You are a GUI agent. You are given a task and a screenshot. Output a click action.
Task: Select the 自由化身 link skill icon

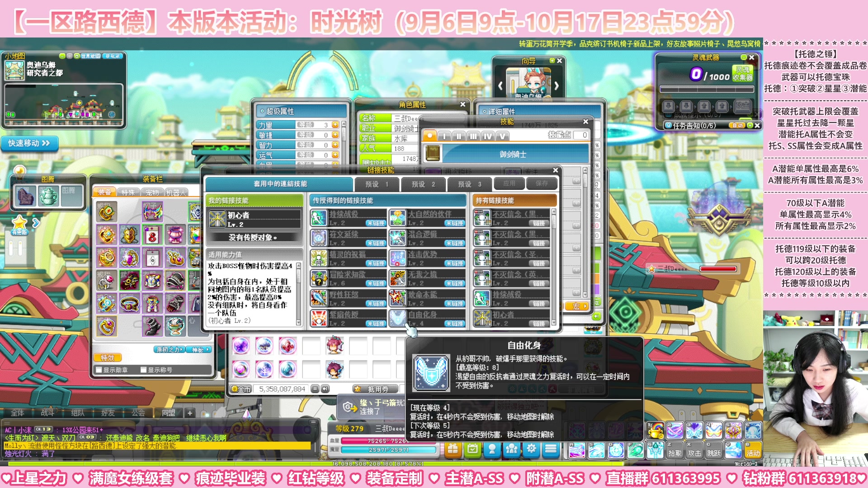coord(397,318)
